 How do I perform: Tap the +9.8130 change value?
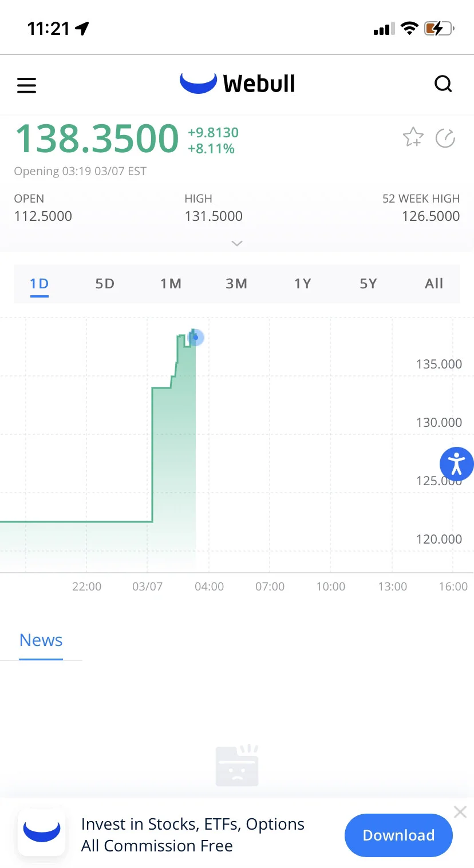click(x=213, y=133)
